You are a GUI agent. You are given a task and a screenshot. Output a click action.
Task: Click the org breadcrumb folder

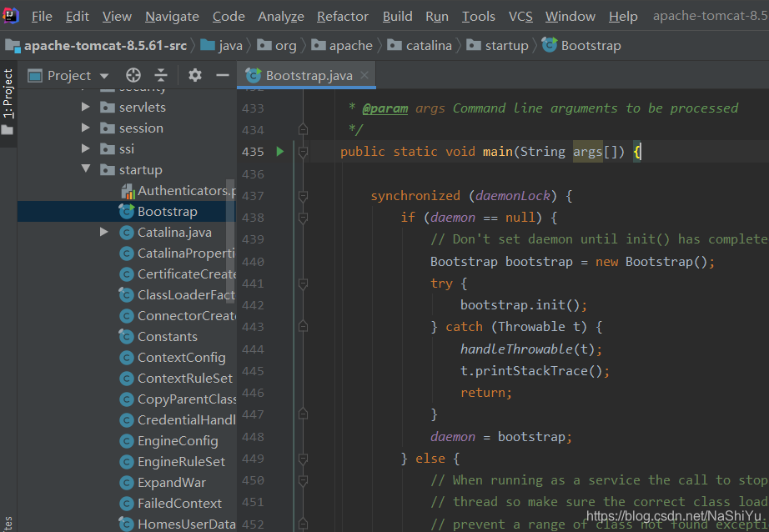coord(277,46)
